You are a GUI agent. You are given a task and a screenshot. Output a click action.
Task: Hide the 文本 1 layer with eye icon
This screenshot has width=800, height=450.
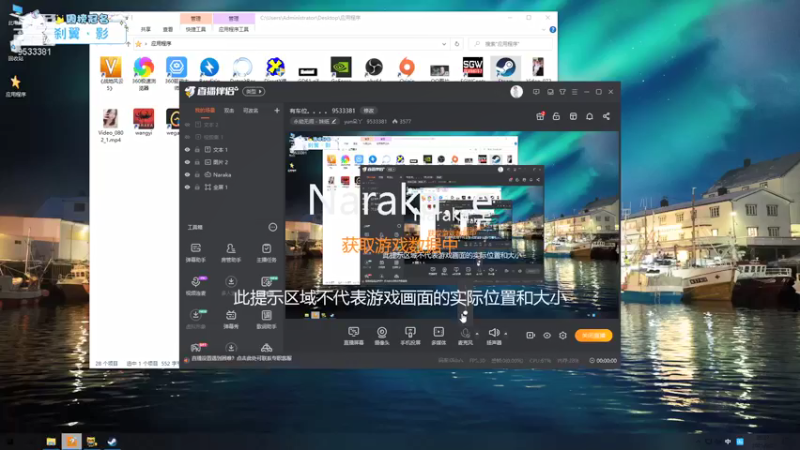coord(187,149)
